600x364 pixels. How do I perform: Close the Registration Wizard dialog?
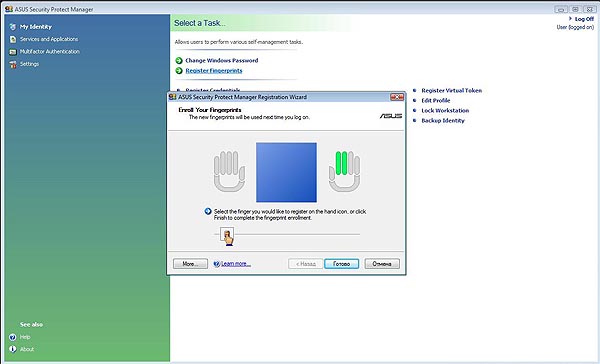(397, 97)
